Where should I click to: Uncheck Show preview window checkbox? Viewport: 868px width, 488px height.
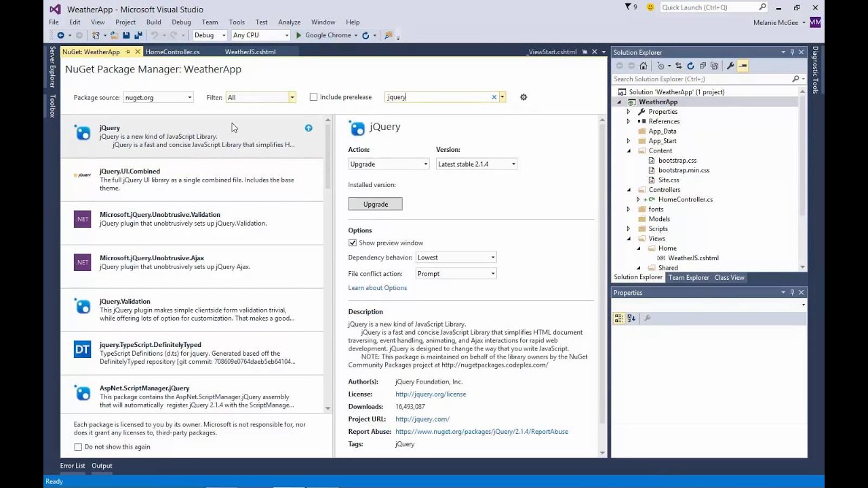[353, 243]
